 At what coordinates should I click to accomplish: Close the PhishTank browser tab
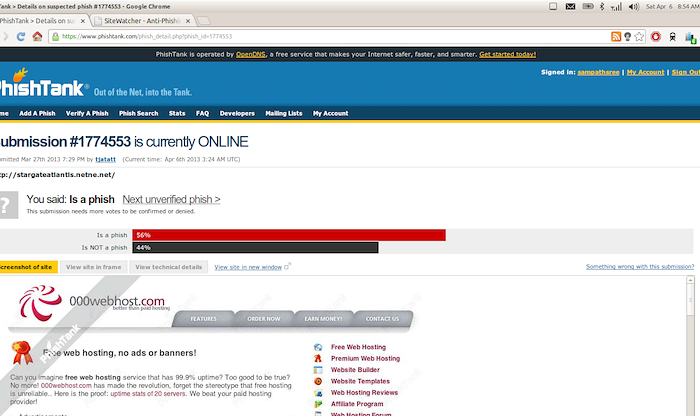[x=83, y=21]
